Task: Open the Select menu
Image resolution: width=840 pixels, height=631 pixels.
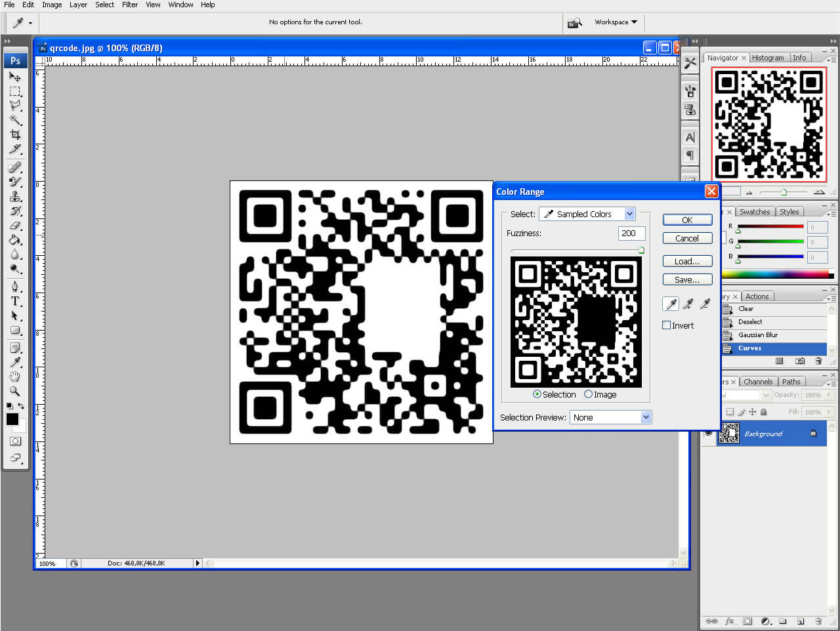Action: (104, 5)
